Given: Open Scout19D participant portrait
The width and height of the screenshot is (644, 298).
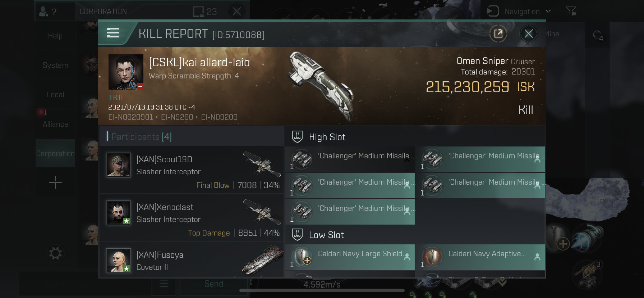Looking at the screenshot, I should click(x=118, y=165).
